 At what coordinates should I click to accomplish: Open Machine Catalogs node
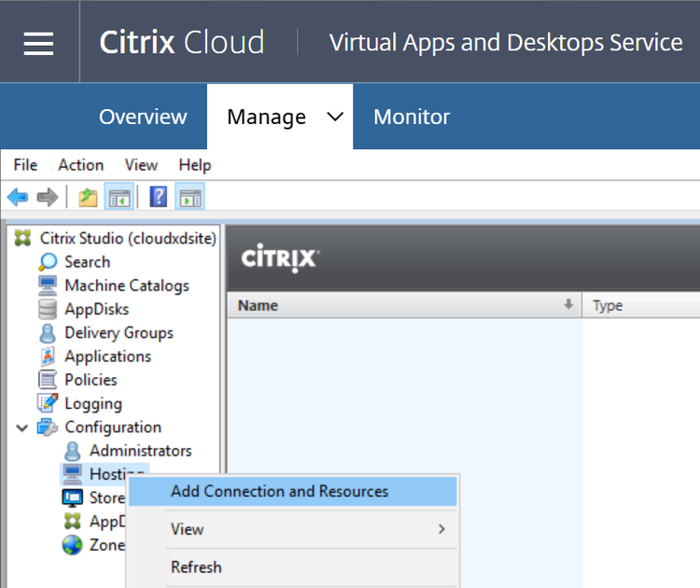click(x=127, y=286)
